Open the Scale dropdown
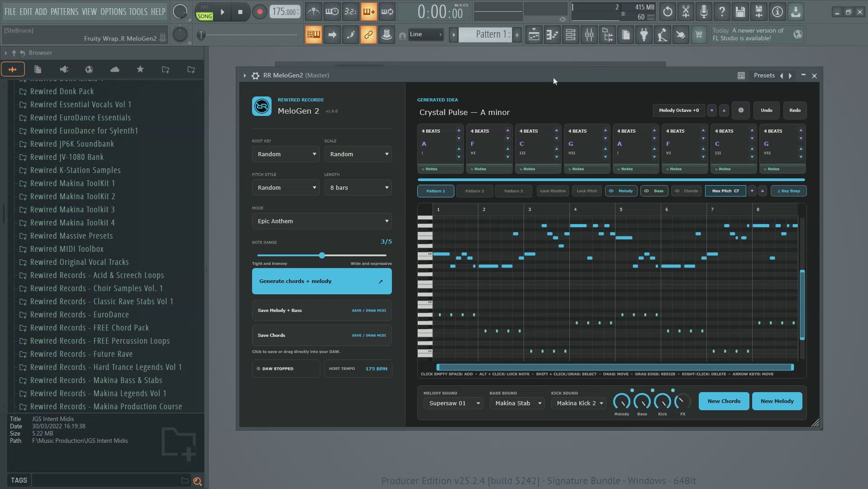Image resolution: width=868 pixels, height=489 pixels. coord(358,154)
